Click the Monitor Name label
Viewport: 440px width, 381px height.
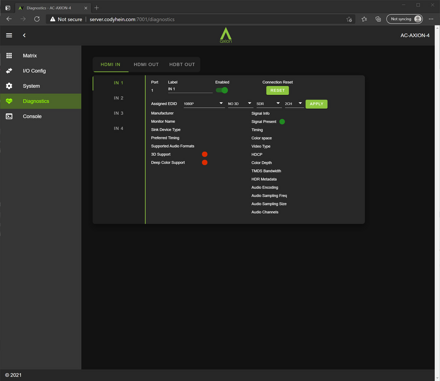[x=163, y=122]
